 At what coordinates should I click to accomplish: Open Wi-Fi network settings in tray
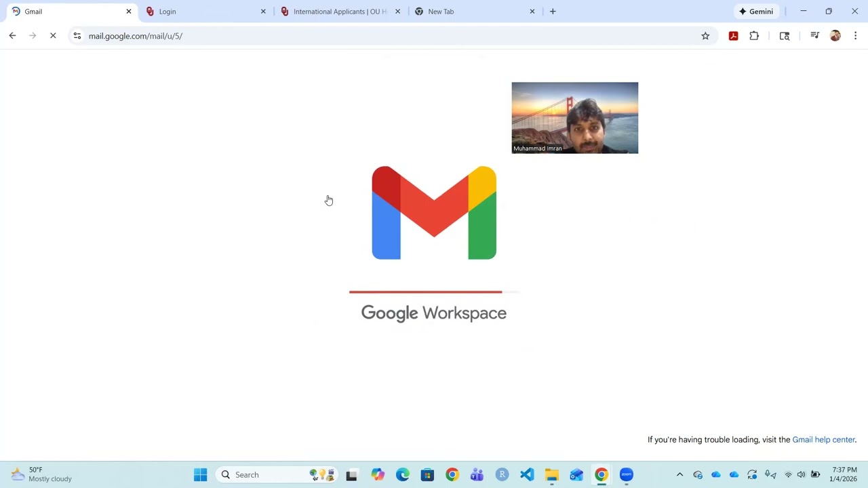788,475
